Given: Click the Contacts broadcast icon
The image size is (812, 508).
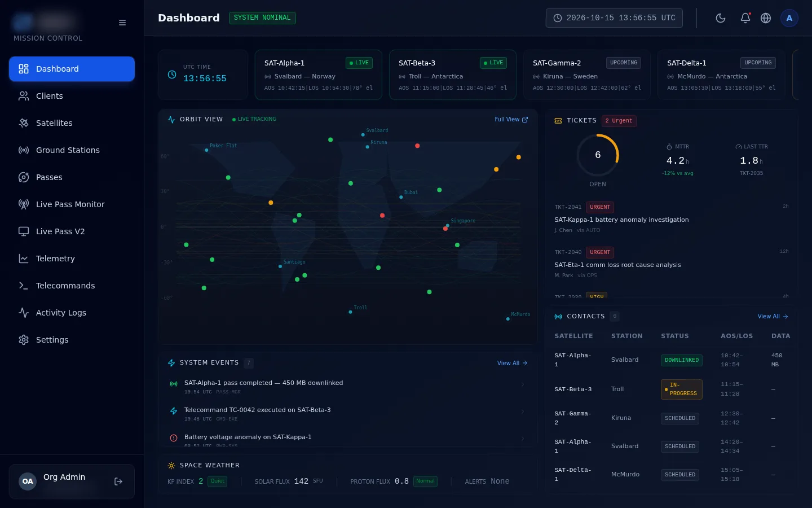Looking at the screenshot, I should [558, 317].
